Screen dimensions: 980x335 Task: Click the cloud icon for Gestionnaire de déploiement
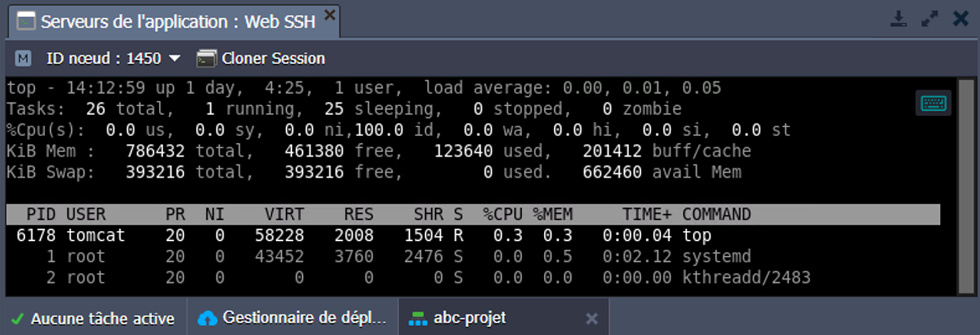207,318
